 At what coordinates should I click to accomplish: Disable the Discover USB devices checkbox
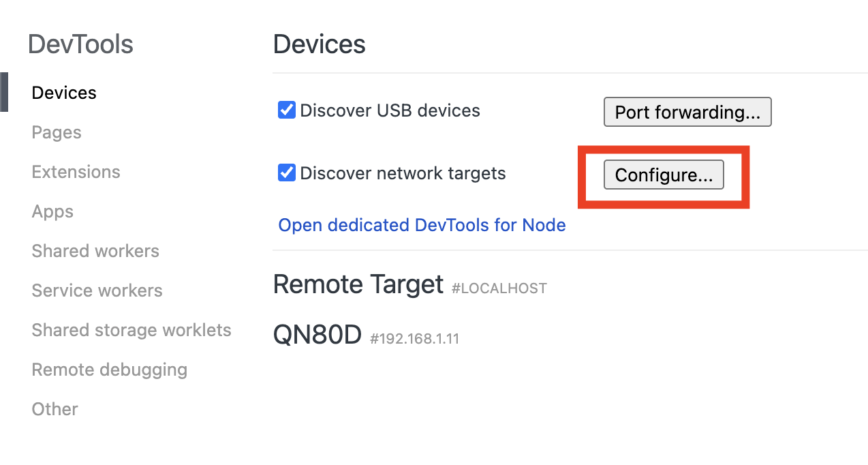pos(286,109)
